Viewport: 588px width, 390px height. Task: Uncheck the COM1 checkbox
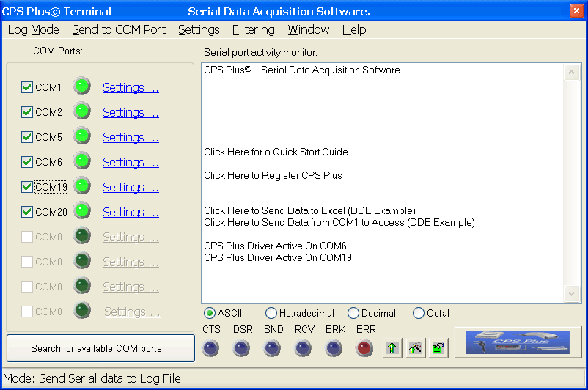tap(27, 87)
